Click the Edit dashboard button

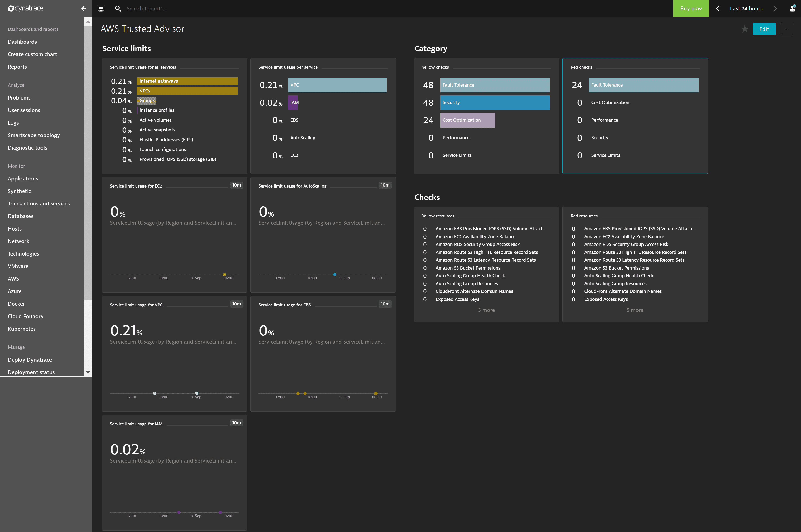pos(764,29)
